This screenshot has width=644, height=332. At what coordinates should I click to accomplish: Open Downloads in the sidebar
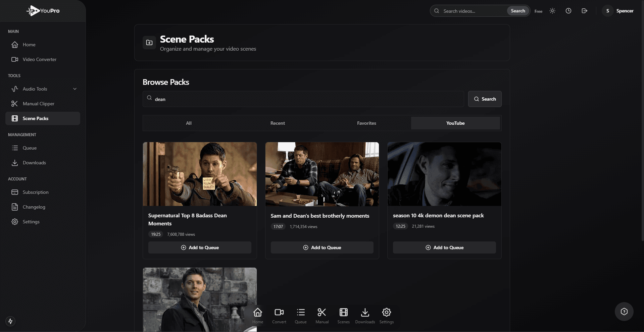click(43, 163)
